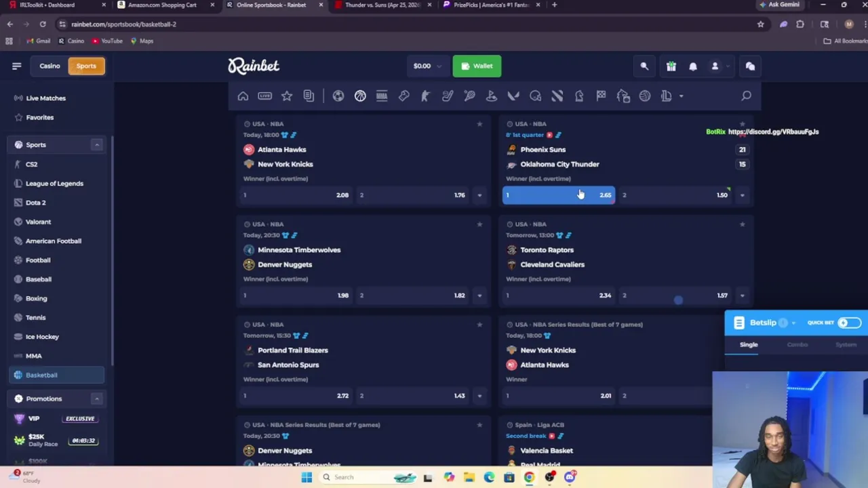Favorite the Raptors vs Cavaliers match star
Viewport: 868px width, 488px height.
point(742,224)
